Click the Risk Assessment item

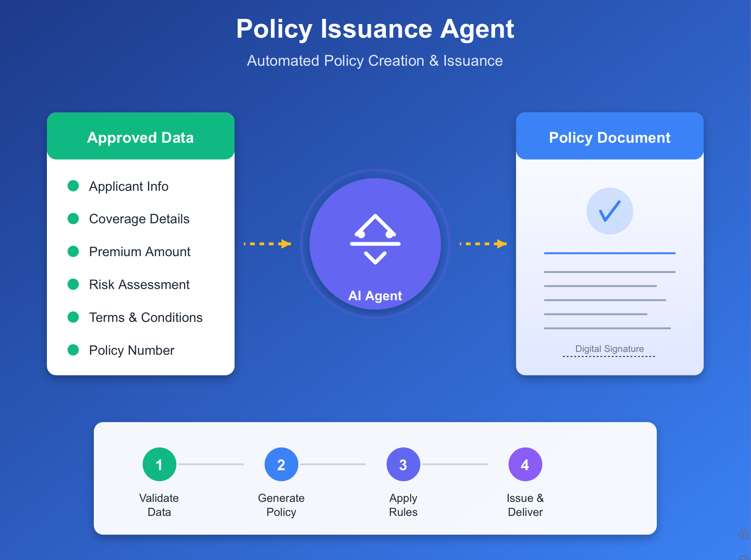pyautogui.click(x=139, y=285)
